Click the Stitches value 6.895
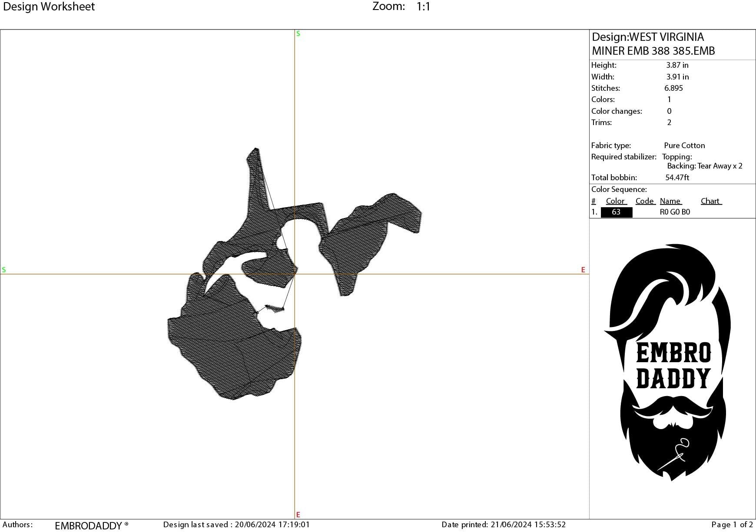This screenshot has width=756, height=532. [x=673, y=88]
